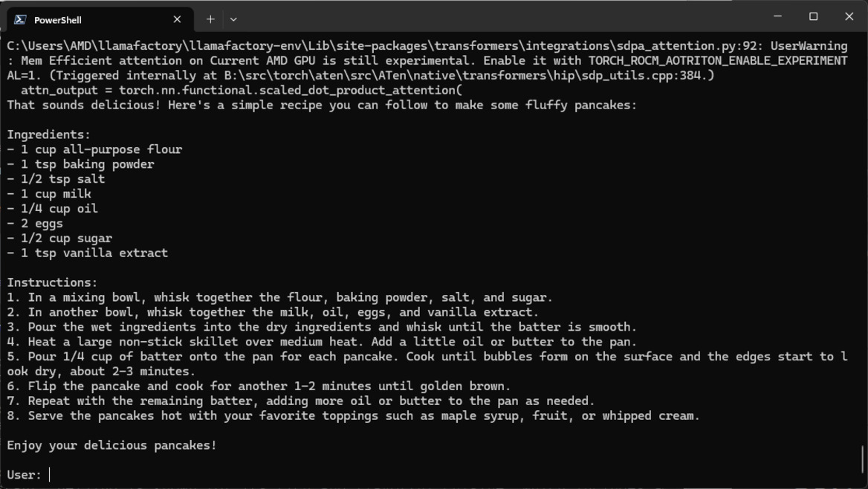Maximize the terminal window
Screen dimensions: 868x489
pos(813,16)
